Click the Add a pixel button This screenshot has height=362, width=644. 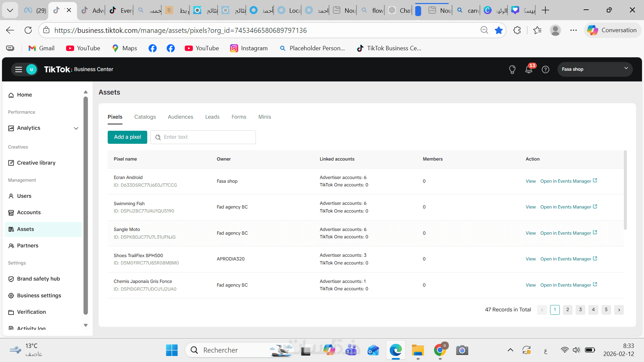(127, 137)
